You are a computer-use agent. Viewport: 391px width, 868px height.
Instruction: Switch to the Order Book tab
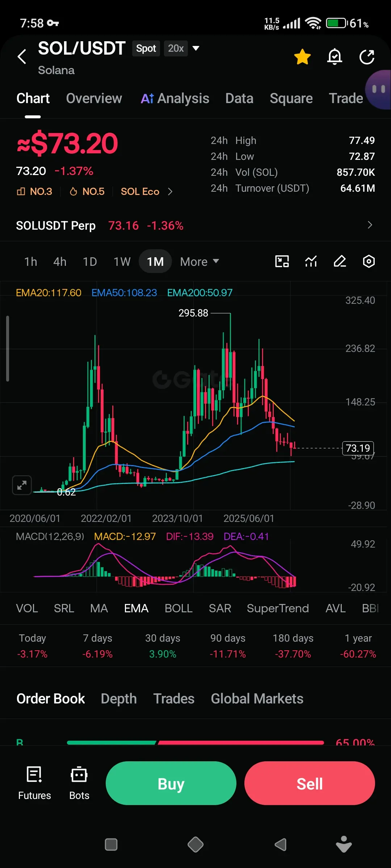point(51,699)
